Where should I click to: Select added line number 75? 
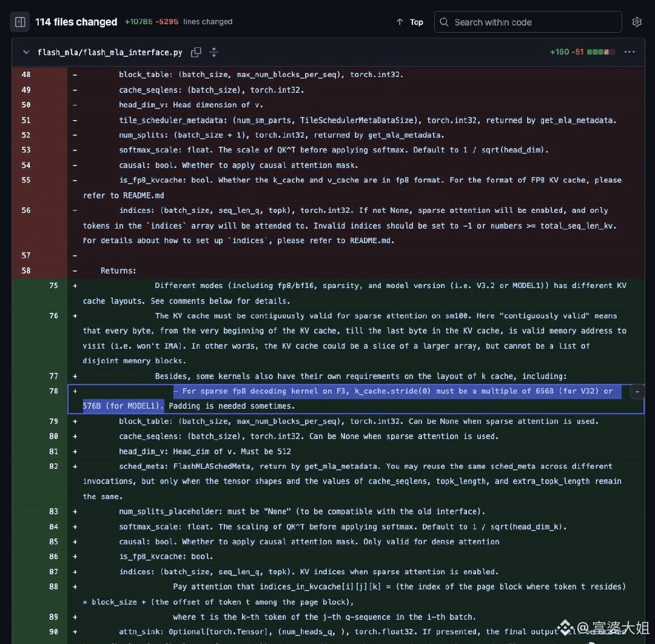click(x=53, y=286)
